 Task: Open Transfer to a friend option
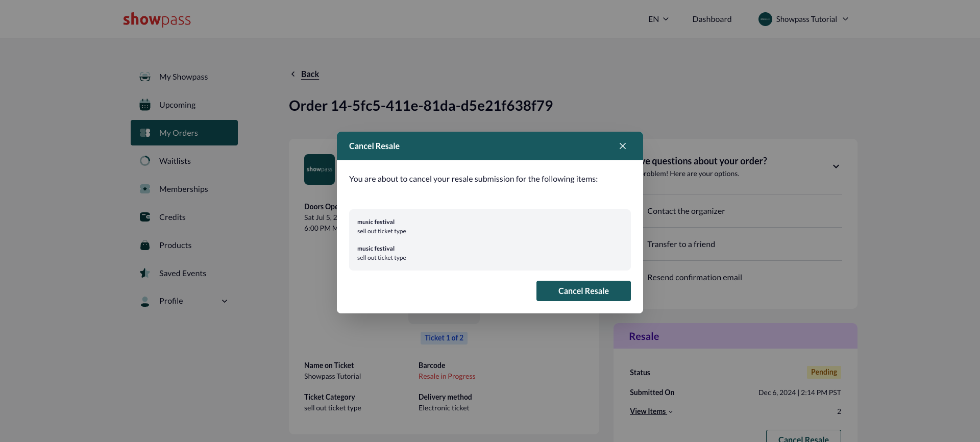click(x=681, y=244)
